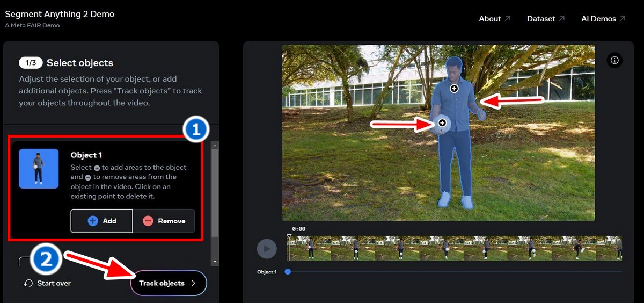
Task: Open the About page
Action: [489, 19]
